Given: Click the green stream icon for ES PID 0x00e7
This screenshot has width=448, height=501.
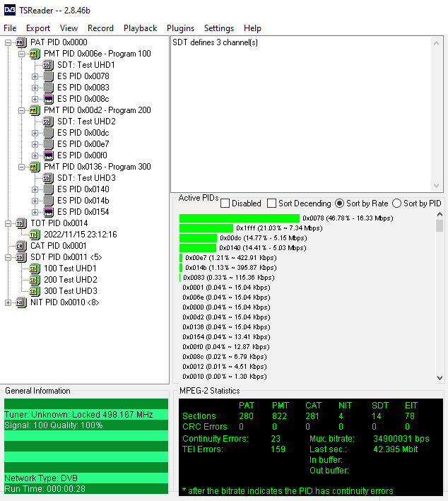Looking at the screenshot, I should [48, 144].
